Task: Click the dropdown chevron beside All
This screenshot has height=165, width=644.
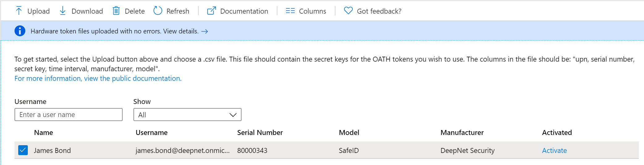Action: [x=233, y=115]
